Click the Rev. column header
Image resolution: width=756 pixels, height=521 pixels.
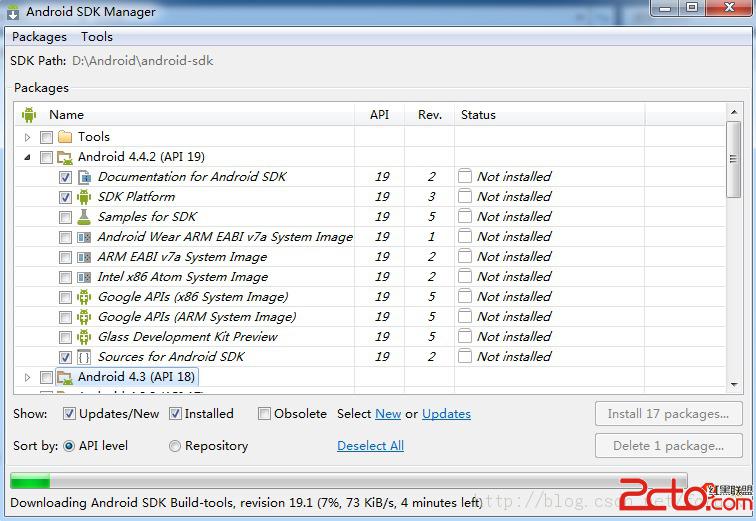pyautogui.click(x=430, y=115)
